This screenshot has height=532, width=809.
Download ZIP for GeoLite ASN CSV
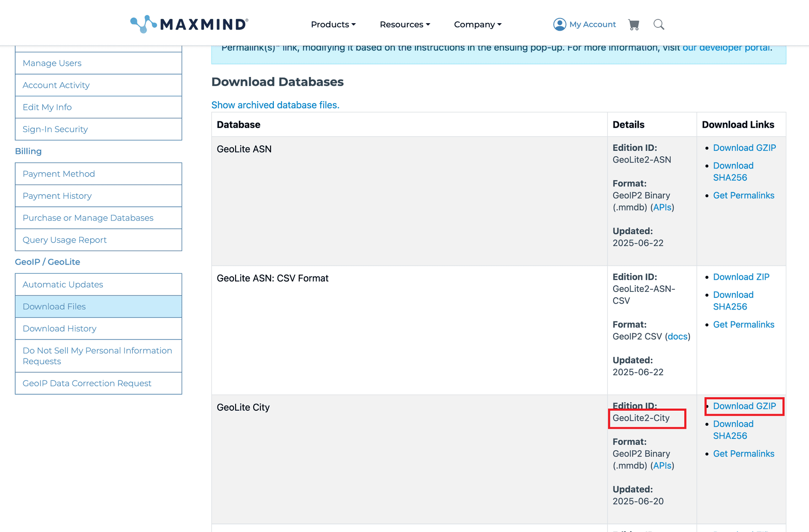pos(741,277)
